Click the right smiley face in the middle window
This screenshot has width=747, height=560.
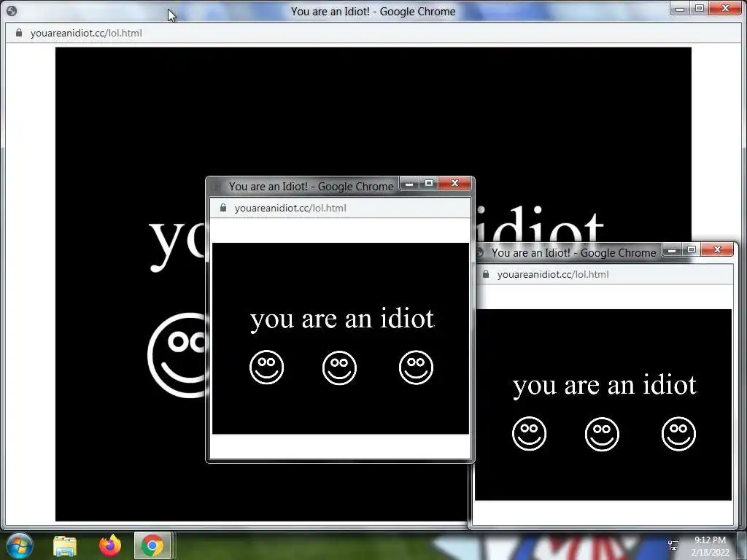tap(416, 367)
